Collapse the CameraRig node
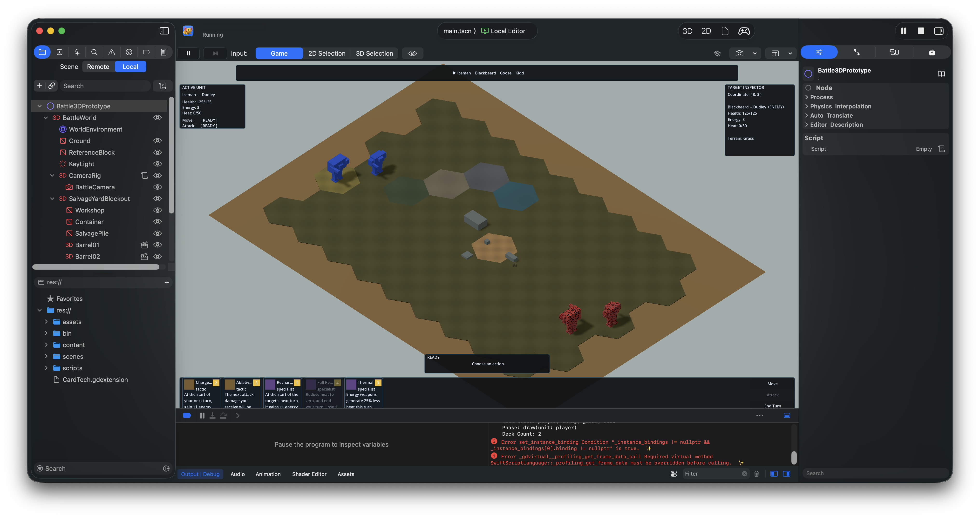 point(52,176)
